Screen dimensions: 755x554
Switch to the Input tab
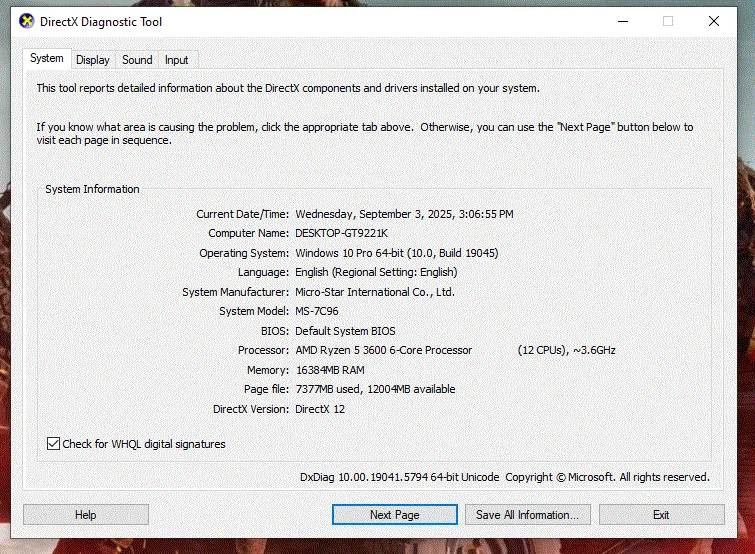point(176,60)
